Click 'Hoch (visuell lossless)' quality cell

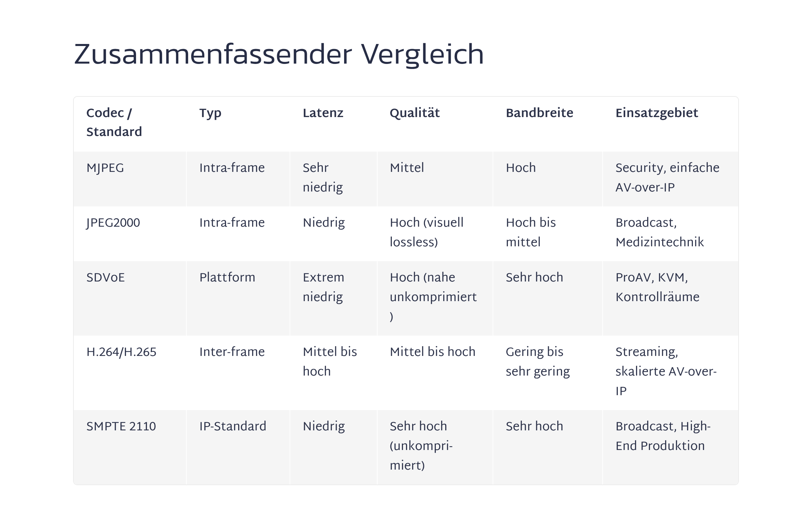coord(426,232)
